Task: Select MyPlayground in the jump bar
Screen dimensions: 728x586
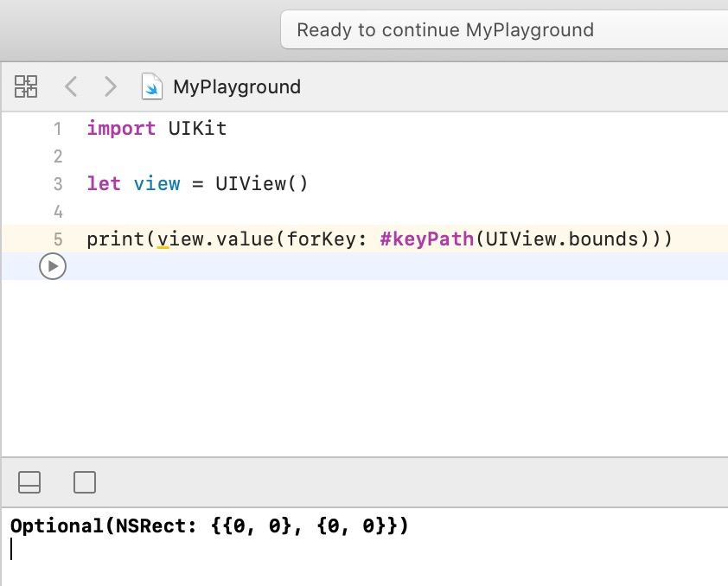Action: (237, 86)
